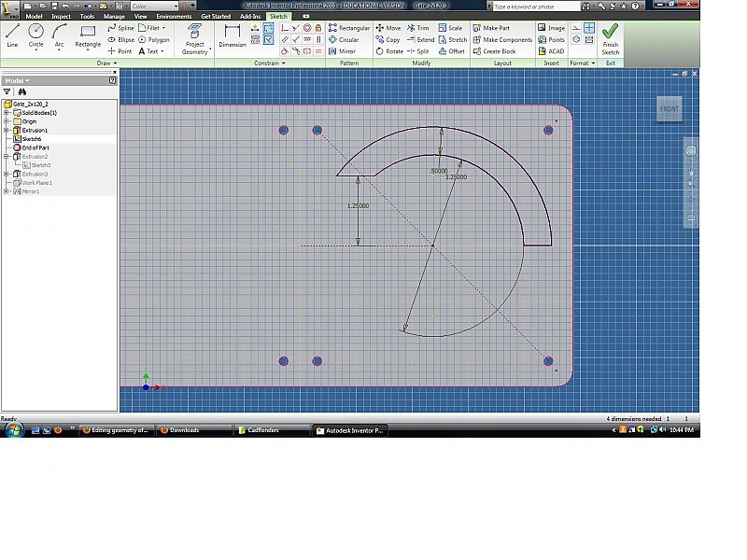Toggle automatic dimension constraint inference button
747x560 pixels.
click(269, 28)
